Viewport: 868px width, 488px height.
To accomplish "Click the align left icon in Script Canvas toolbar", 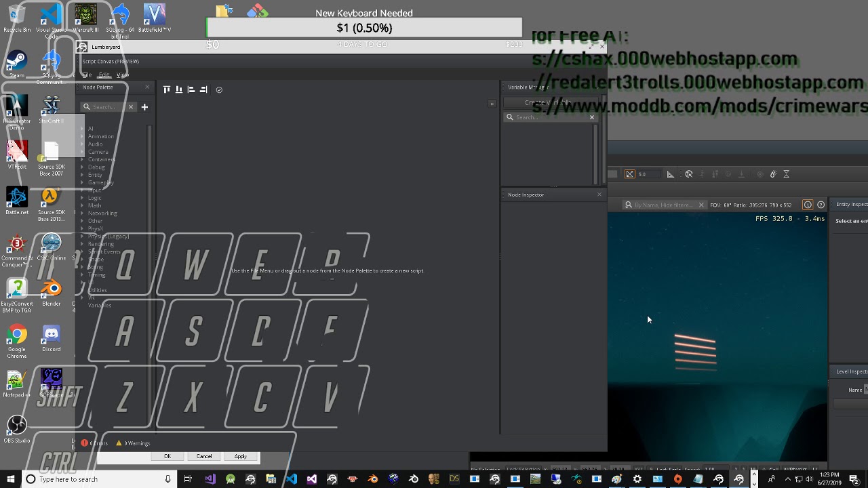I will [191, 89].
